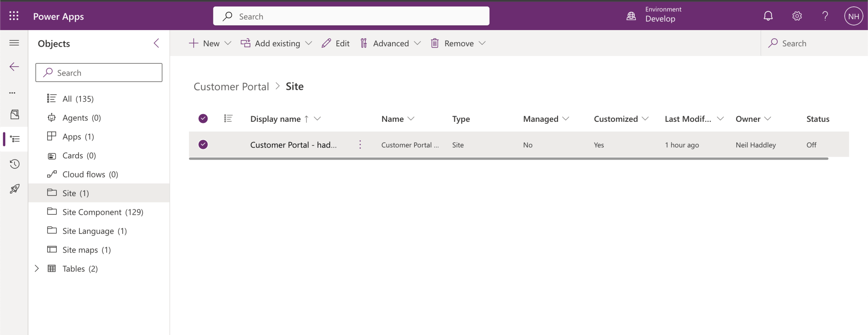The height and width of the screenshot is (335, 868).
Task: Click the horizontal scrollbar under the table
Action: pos(508,159)
